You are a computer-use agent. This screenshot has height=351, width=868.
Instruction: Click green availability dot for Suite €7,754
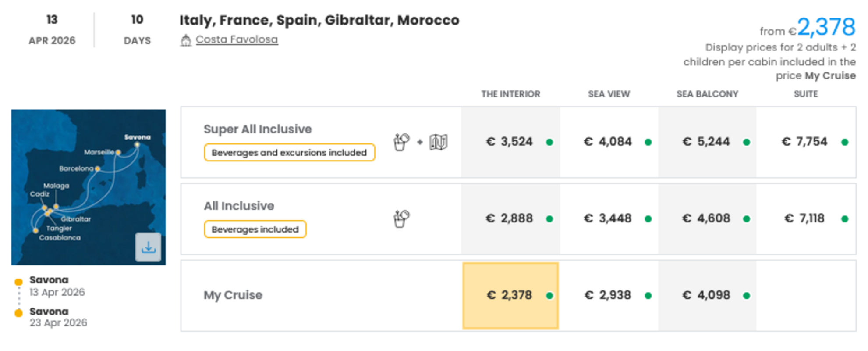click(845, 142)
